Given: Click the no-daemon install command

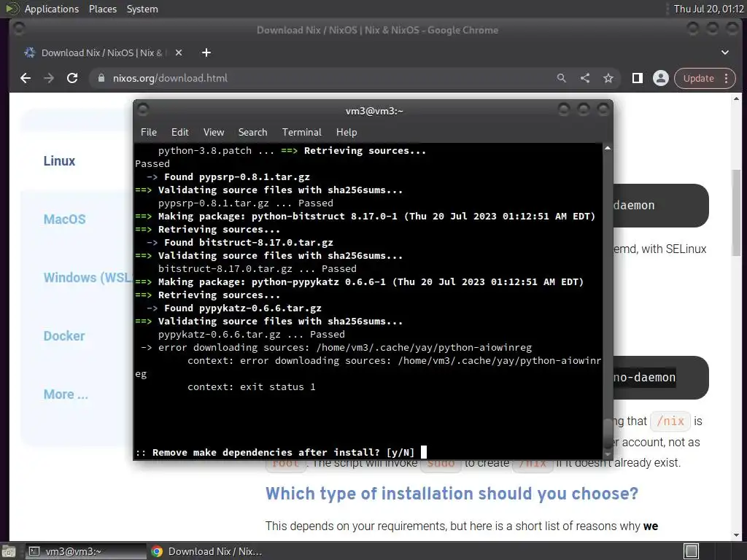Looking at the screenshot, I should [644, 378].
